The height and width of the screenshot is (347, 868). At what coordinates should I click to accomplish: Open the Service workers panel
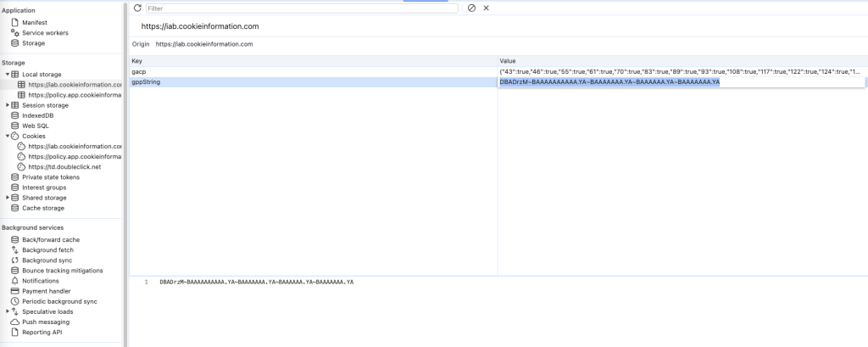click(45, 32)
